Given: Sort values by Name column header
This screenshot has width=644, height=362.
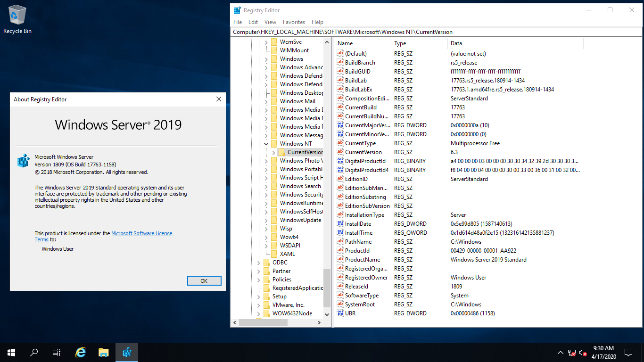Looking at the screenshot, I should 363,43.
